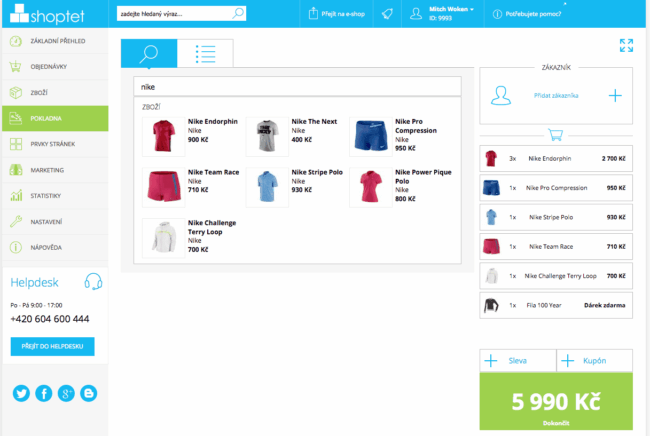Image resolution: width=650 pixels, height=436 pixels.
Task: Open Nápověda in sidebar
Action: tap(55, 248)
